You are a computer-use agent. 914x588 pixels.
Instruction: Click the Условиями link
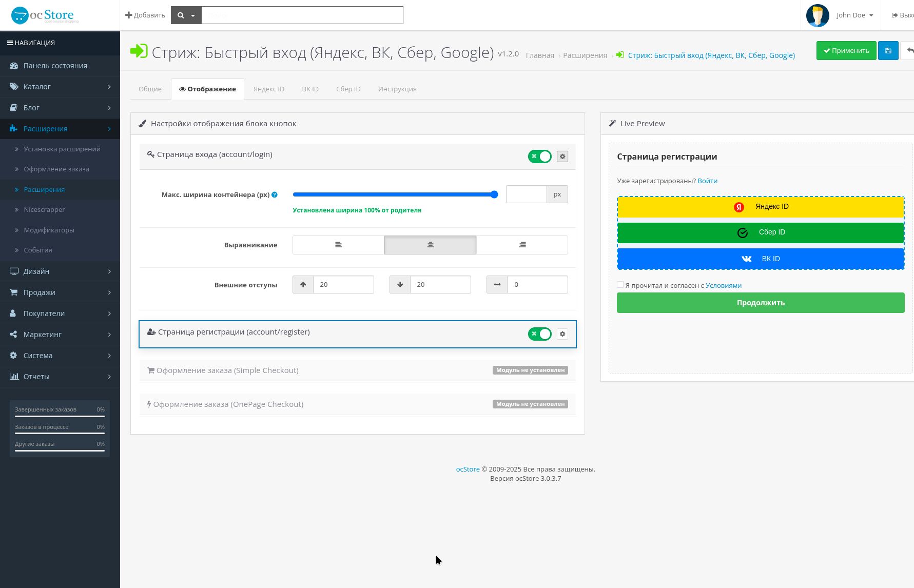point(724,285)
